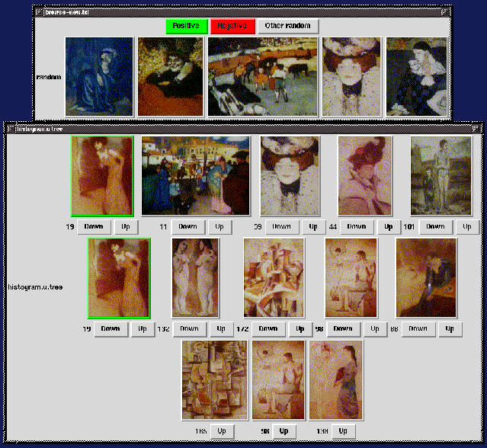Select the woman in black on red sofa painting
Image resolution: width=487 pixels, height=448 pixels.
coord(171,77)
